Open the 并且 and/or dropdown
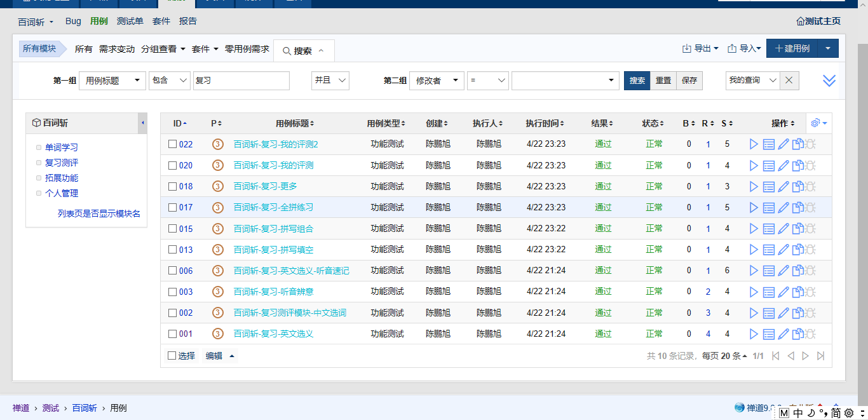 coord(330,81)
